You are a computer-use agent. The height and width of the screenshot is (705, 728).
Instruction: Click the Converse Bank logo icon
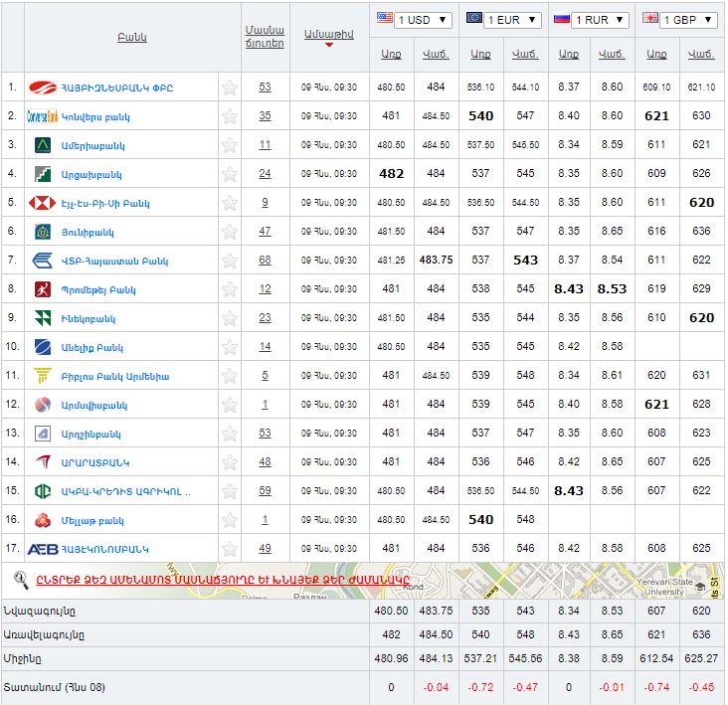tap(43, 116)
